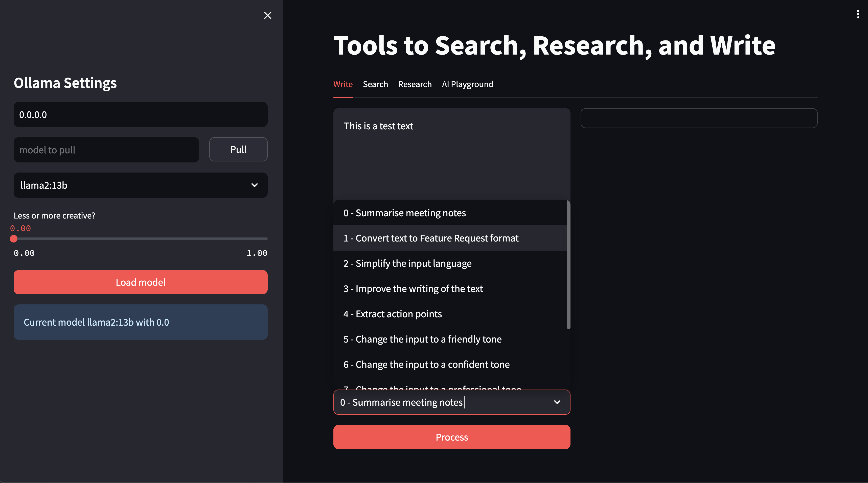Close the sidebar with the X icon

pos(267,15)
